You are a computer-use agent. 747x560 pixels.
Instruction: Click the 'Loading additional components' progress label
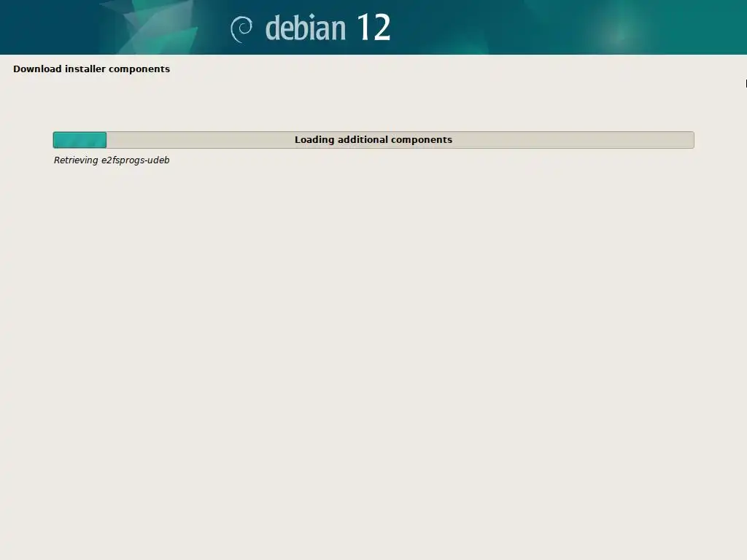(373, 139)
